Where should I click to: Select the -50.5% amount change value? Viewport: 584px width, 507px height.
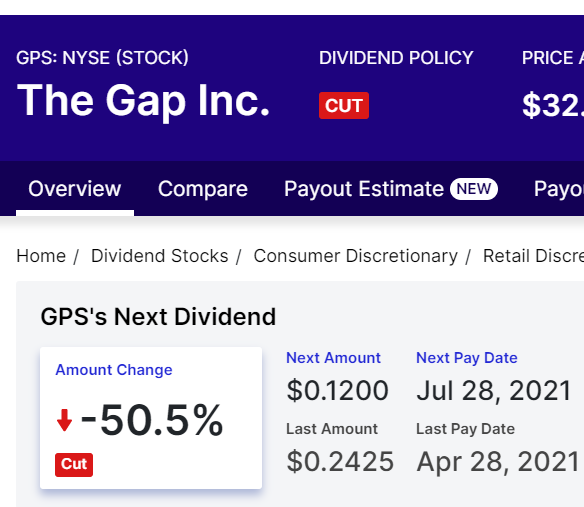[152, 420]
